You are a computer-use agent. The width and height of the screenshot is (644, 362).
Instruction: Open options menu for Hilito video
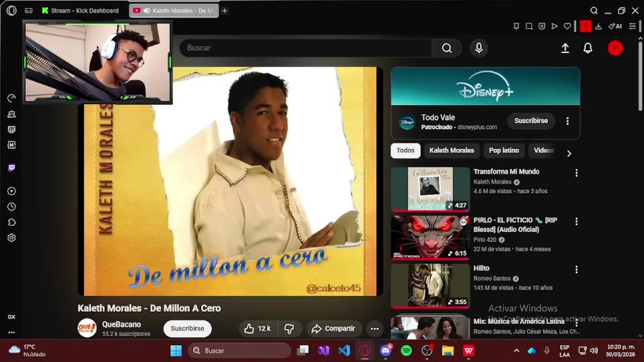coord(577,269)
